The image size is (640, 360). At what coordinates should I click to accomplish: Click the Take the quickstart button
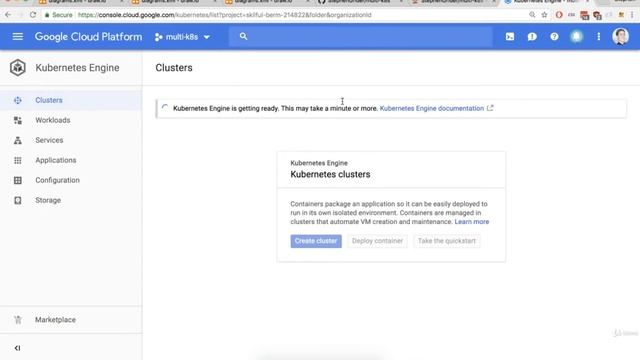447,241
